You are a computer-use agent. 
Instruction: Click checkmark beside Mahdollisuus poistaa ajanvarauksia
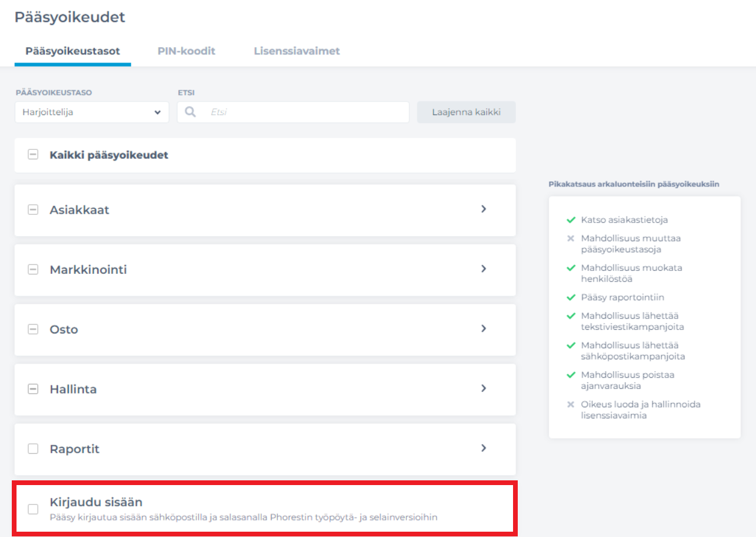[570, 375]
